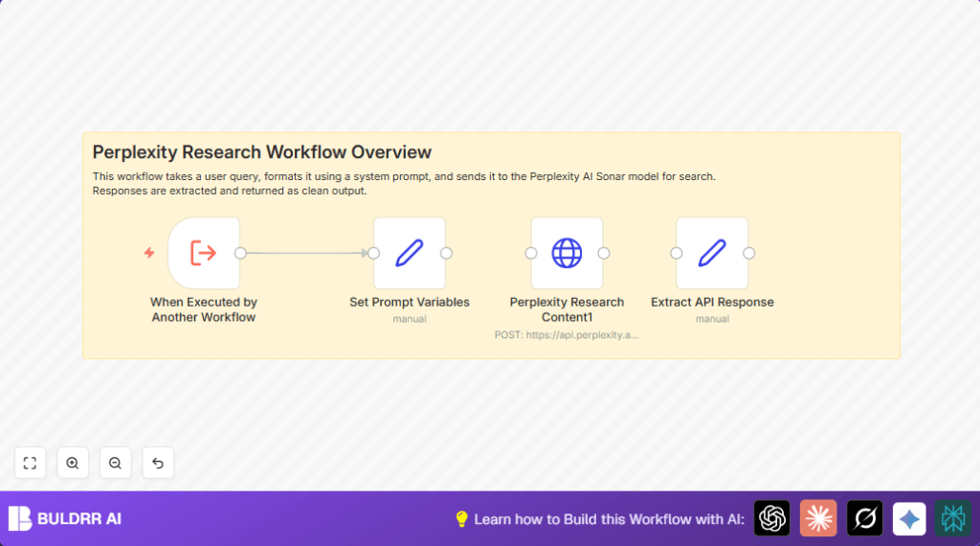980x546 pixels.
Task: Select the 'When Executed by Another Workflow' trigger node
Action: coord(203,253)
